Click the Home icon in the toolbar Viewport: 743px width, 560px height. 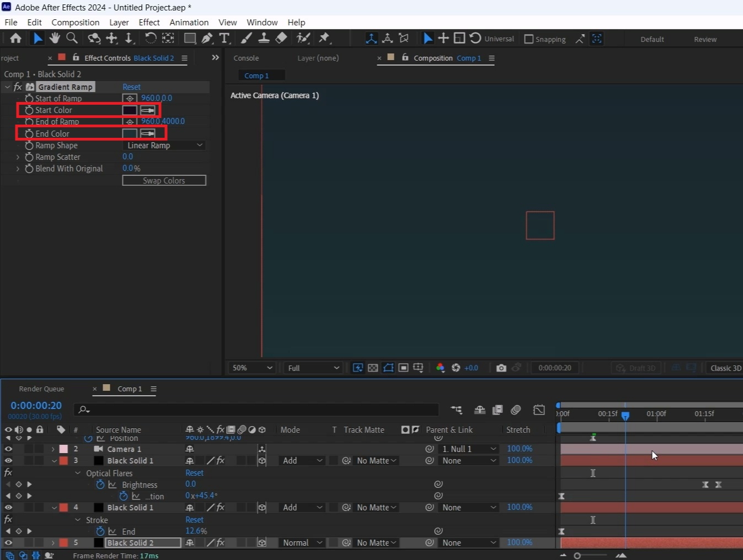point(15,38)
